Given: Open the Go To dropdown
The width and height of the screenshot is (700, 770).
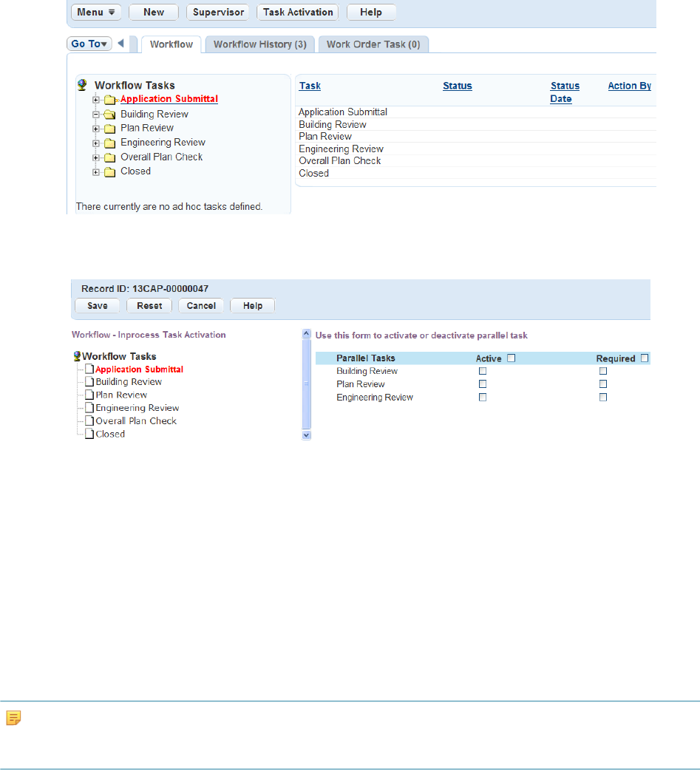Looking at the screenshot, I should 89,44.
